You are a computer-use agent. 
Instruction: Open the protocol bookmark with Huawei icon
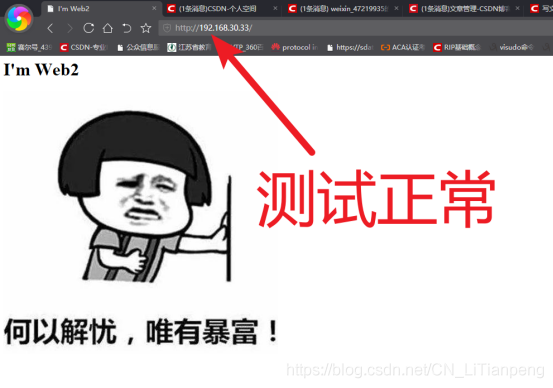[x=294, y=47]
